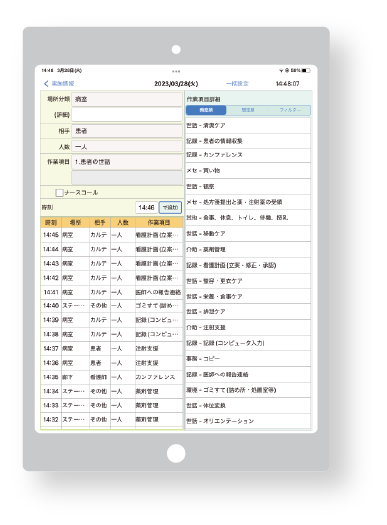Click 医師への報告連絡 in the 14:41 row
Image resolution: width=387 pixels, height=525 pixels.
coord(158,292)
